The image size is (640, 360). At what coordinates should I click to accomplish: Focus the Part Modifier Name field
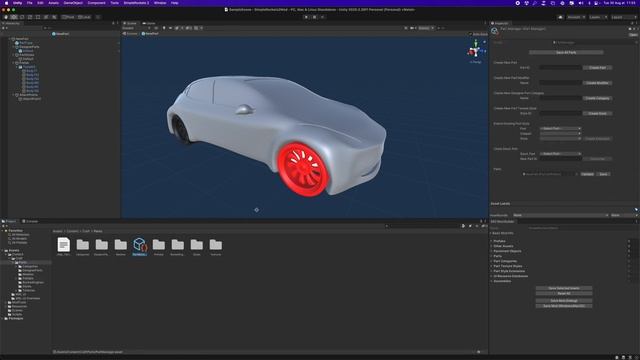click(561, 83)
